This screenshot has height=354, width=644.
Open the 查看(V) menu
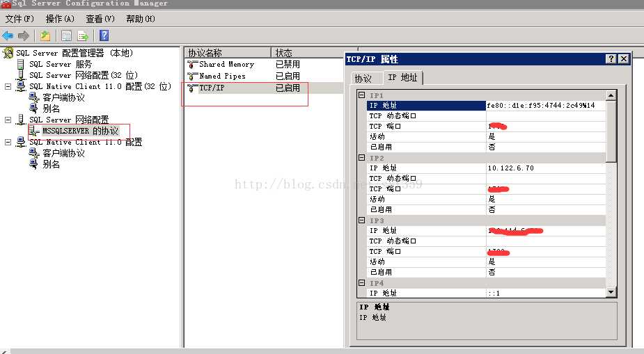(x=100, y=19)
